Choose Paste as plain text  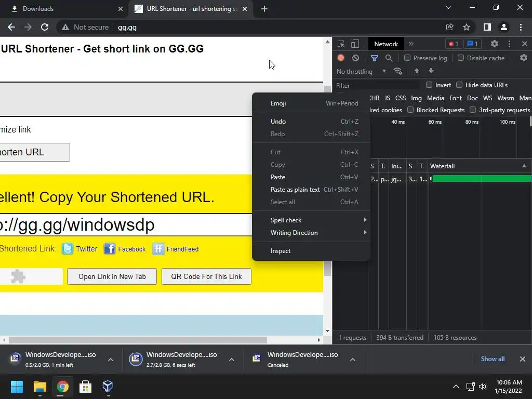click(312, 190)
